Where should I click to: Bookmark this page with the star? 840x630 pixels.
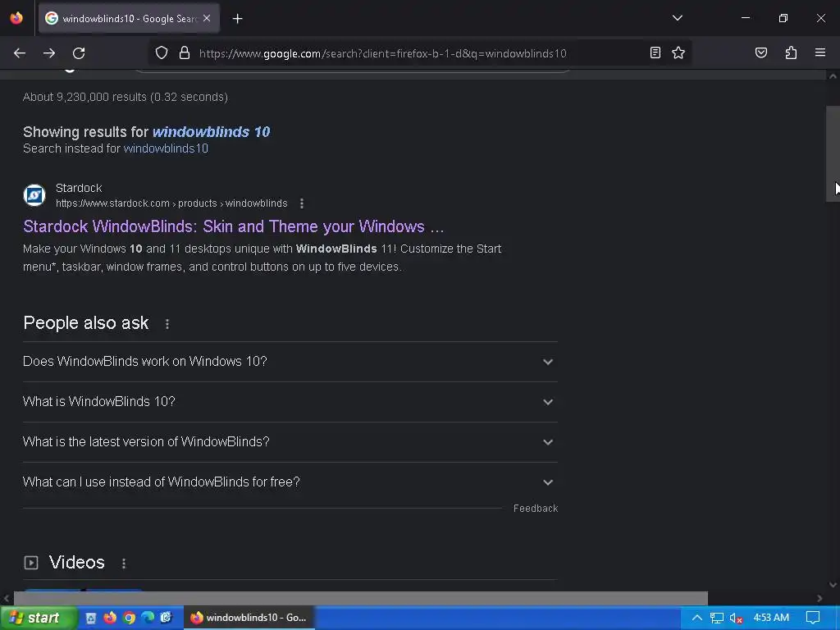(x=678, y=52)
